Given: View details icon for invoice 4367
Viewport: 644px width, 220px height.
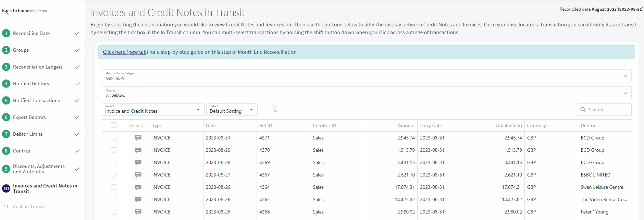Looking at the screenshot, I should pyautogui.click(x=138, y=175).
